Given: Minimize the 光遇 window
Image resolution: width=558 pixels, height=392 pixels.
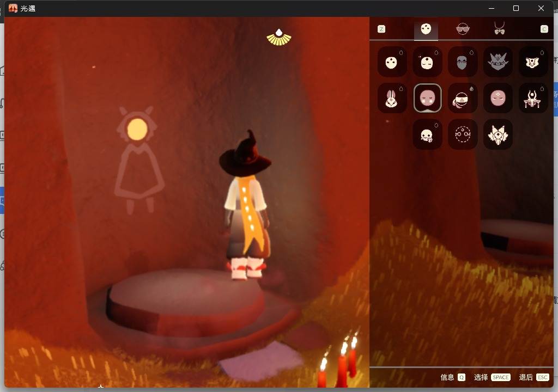Looking at the screenshot, I should [492, 8].
